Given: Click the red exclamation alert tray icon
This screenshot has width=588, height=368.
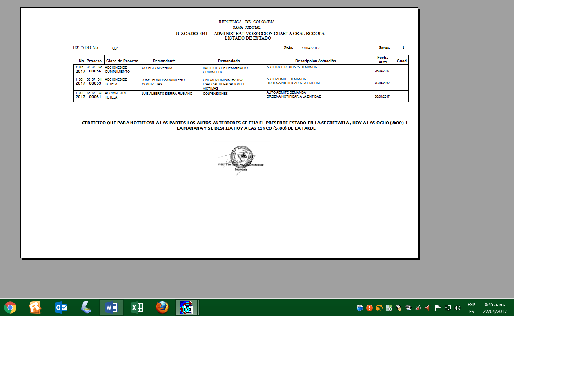Looking at the screenshot, I should 370,308.
